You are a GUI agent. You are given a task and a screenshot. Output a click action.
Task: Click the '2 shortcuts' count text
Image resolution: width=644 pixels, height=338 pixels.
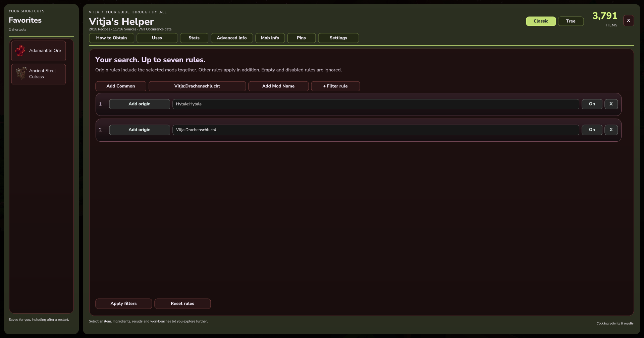[17, 29]
